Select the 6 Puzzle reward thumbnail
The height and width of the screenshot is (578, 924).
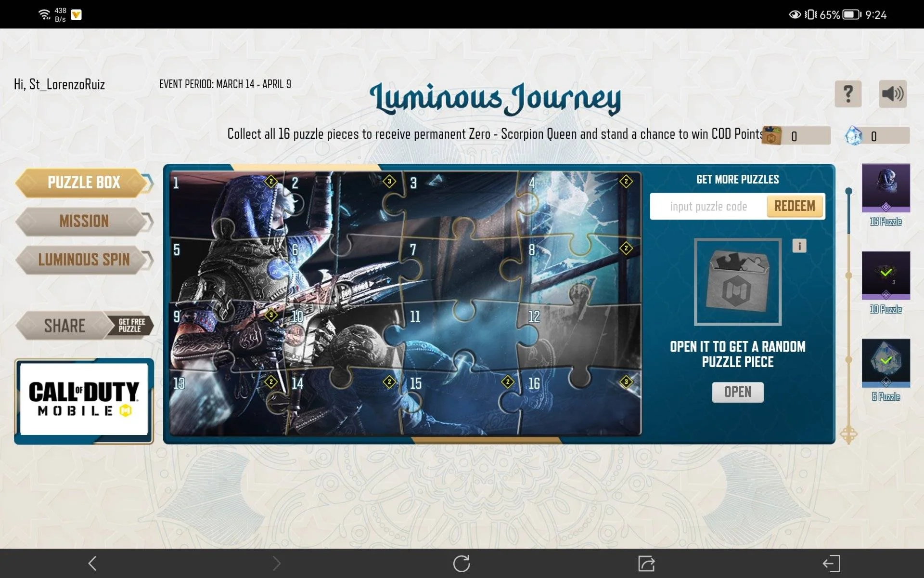[886, 363]
